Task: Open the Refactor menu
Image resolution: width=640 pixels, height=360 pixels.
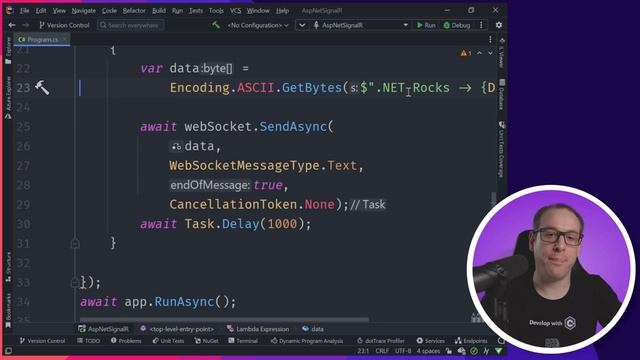Action: click(134, 11)
